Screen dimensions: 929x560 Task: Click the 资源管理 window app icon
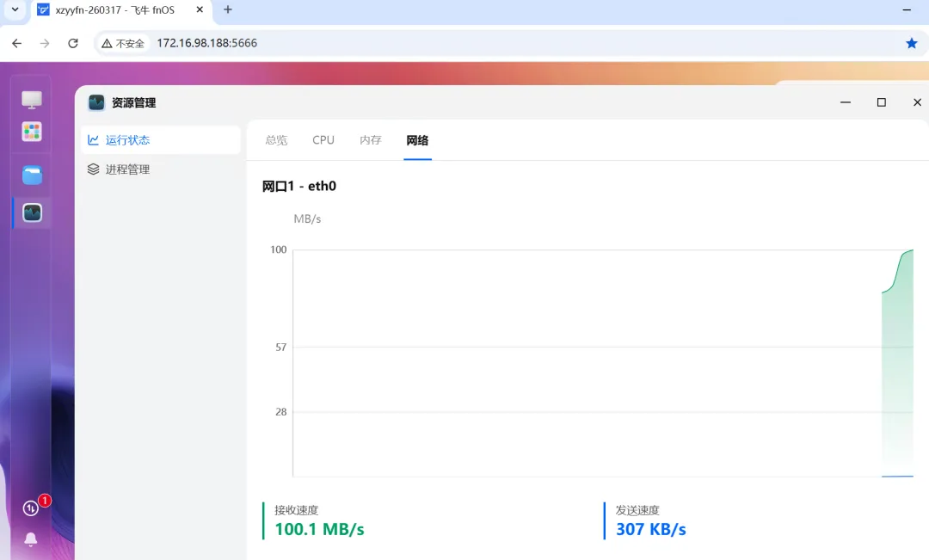click(x=96, y=102)
